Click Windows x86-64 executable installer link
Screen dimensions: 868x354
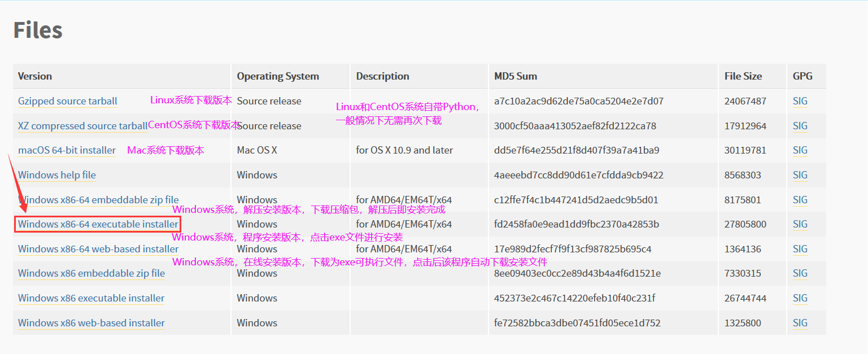coord(98,224)
